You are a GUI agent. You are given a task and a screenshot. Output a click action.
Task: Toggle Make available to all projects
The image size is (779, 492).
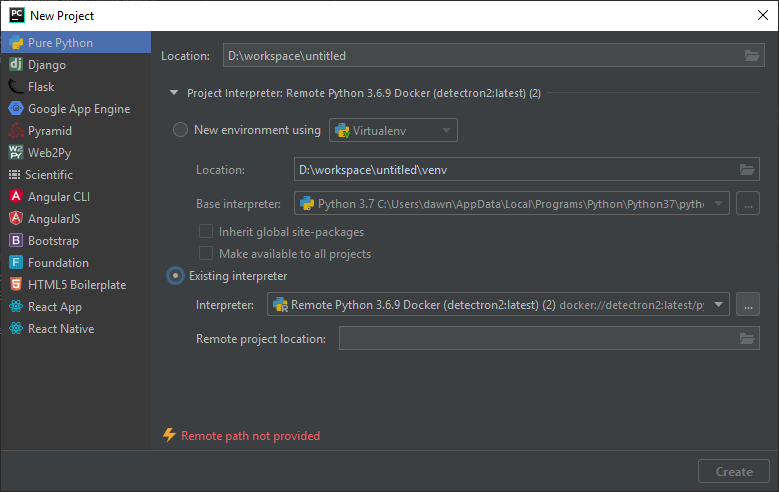pyautogui.click(x=207, y=254)
